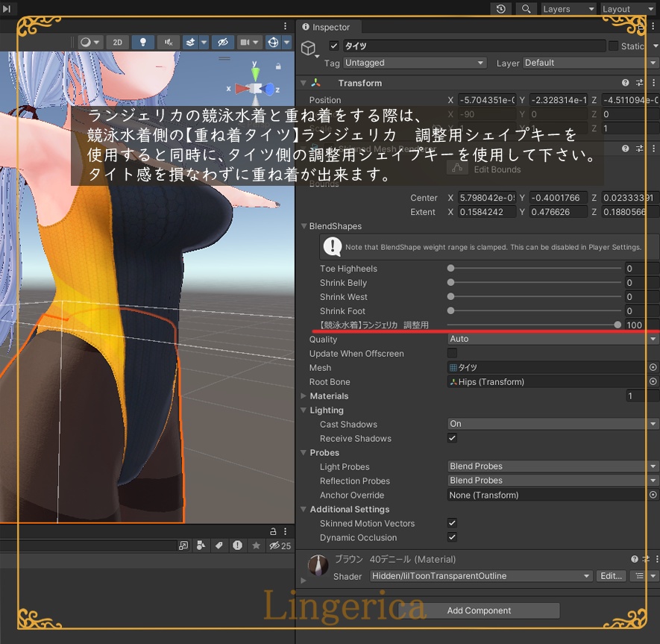The height and width of the screenshot is (644, 660).
Task: Uncheck the GameObject active checkbox beside タイツ
Action: [x=334, y=46]
